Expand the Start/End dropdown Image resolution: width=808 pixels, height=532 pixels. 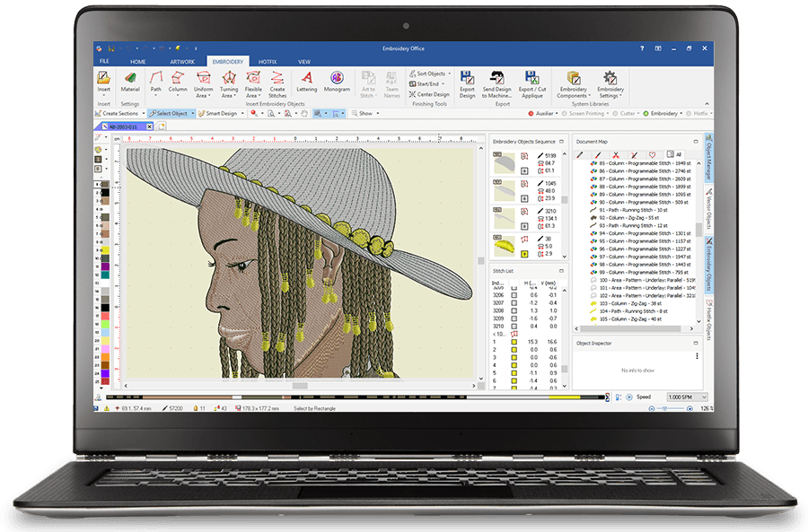point(444,84)
